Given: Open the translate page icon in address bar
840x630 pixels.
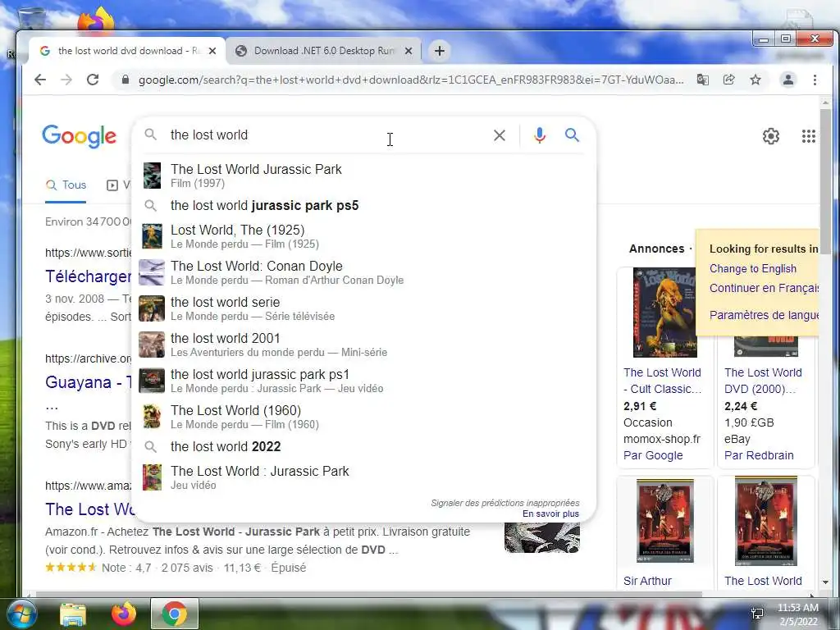Looking at the screenshot, I should [702, 80].
